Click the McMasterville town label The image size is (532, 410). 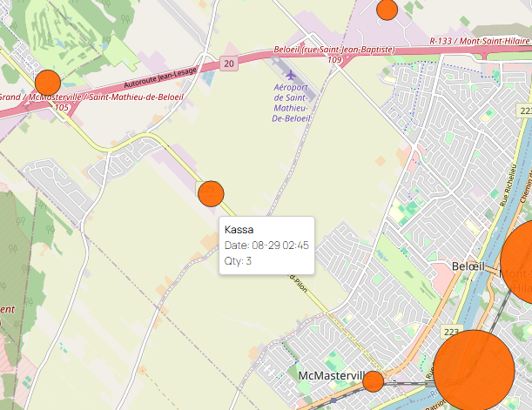pos(329,375)
